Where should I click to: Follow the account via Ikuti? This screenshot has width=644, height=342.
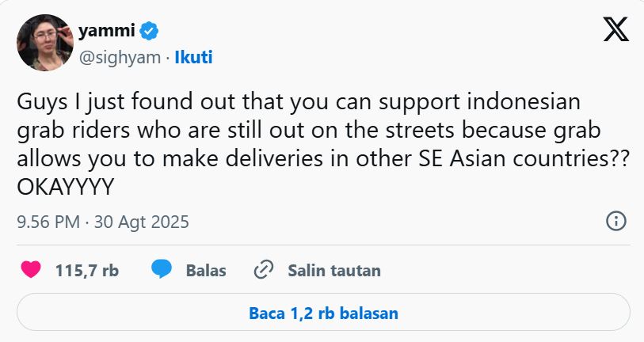pyautogui.click(x=193, y=57)
